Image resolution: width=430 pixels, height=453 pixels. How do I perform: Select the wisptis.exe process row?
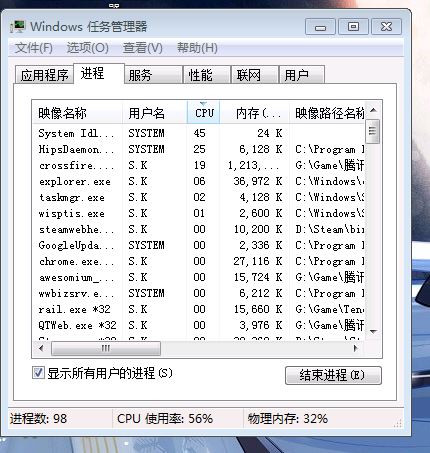coord(198,213)
